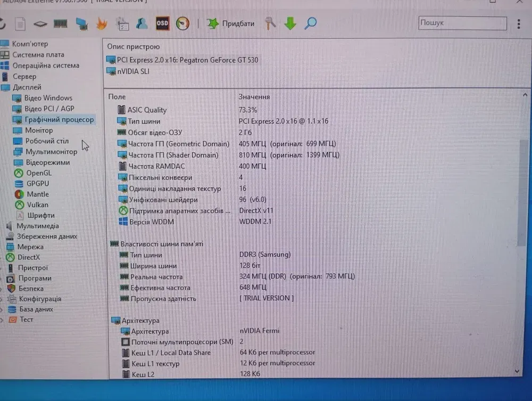Select Vulkan in the sidebar tree

tap(37, 205)
